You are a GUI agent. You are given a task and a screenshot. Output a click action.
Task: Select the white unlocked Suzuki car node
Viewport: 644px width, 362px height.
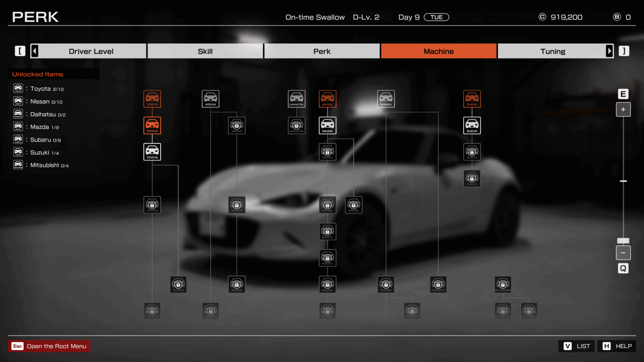coord(472,125)
